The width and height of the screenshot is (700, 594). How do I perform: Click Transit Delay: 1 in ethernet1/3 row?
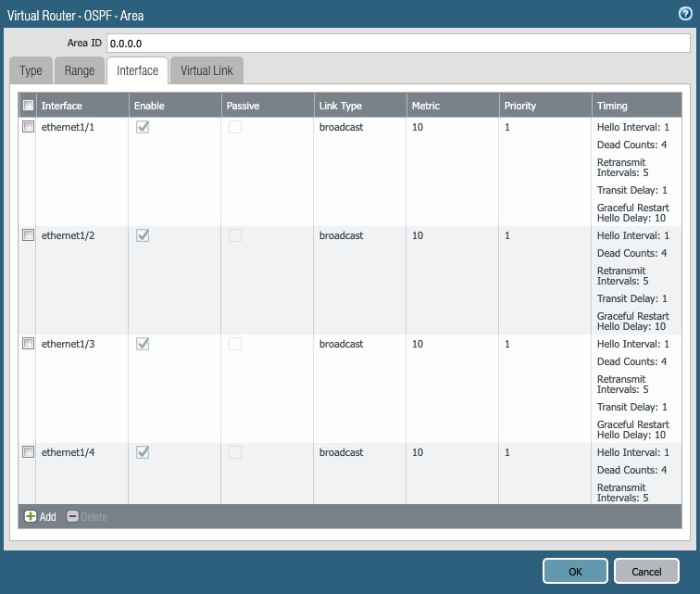(632, 407)
